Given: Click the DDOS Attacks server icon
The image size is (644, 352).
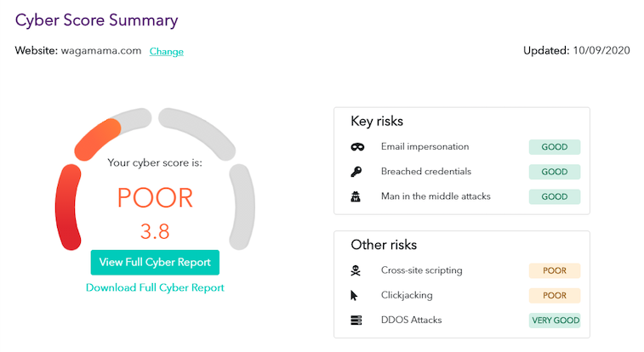Looking at the screenshot, I should tap(356, 321).
